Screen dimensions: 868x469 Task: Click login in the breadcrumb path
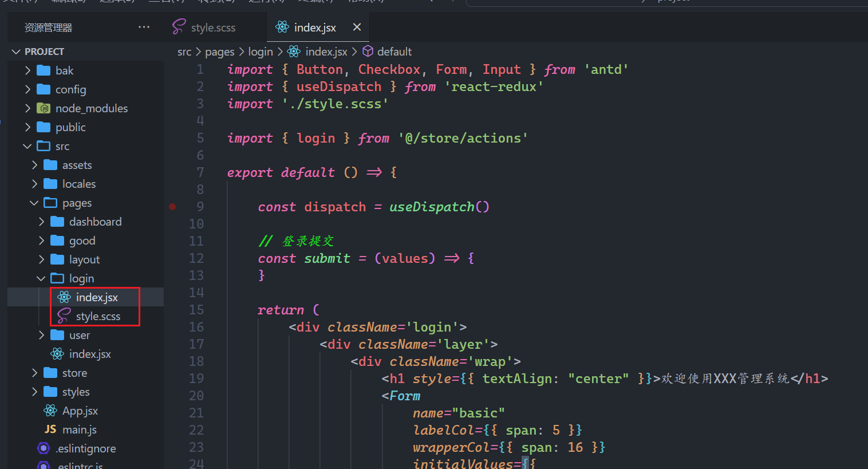[x=261, y=52]
